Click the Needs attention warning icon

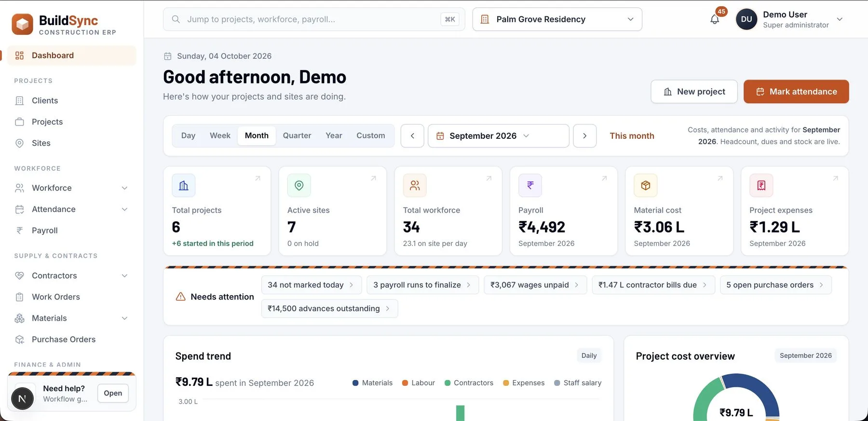pos(181,297)
